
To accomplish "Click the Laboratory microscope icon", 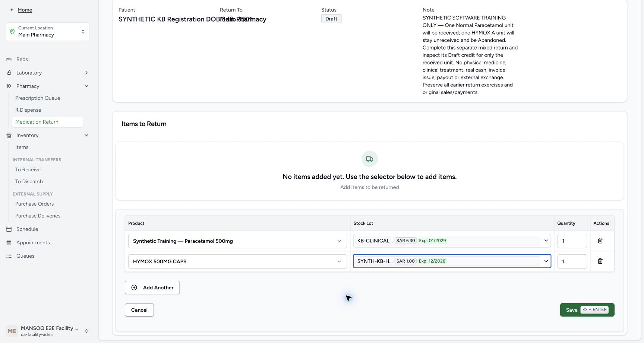I will tap(9, 73).
